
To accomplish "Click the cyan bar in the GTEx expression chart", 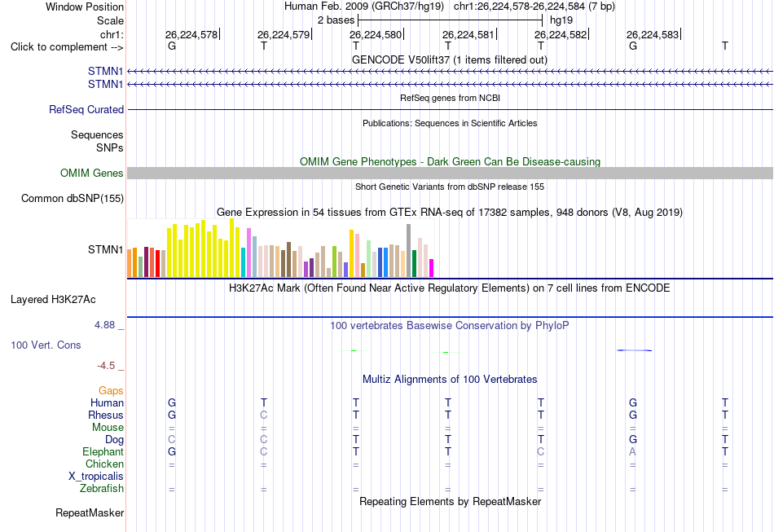I will tap(244, 262).
